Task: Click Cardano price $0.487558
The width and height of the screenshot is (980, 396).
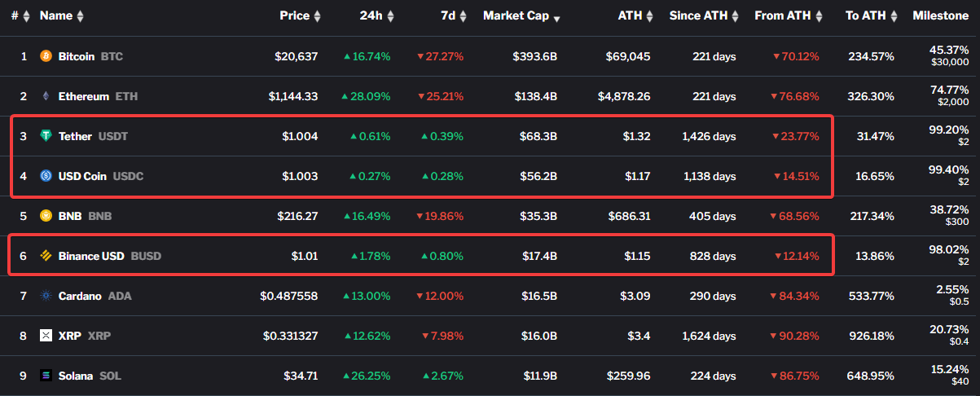Action: pos(289,296)
